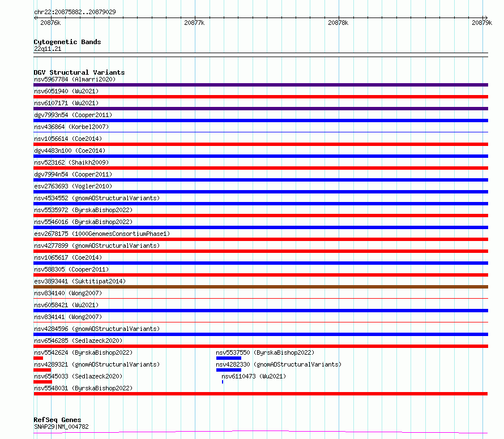Click nsv6546285 (Sedlazeck2020) label
This screenshot has width=504, height=439.
78,341
